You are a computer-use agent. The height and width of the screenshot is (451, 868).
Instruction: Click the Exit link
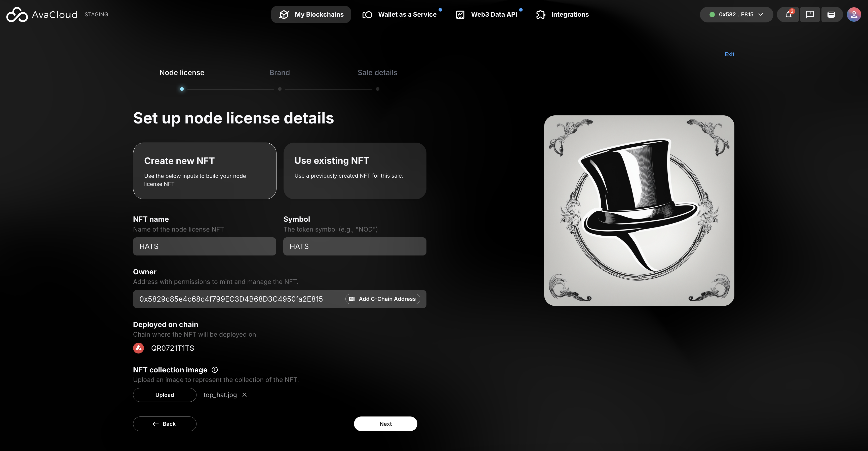pos(729,54)
